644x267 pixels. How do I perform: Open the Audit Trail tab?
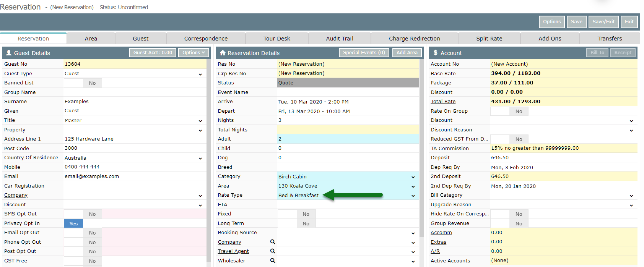tap(340, 39)
